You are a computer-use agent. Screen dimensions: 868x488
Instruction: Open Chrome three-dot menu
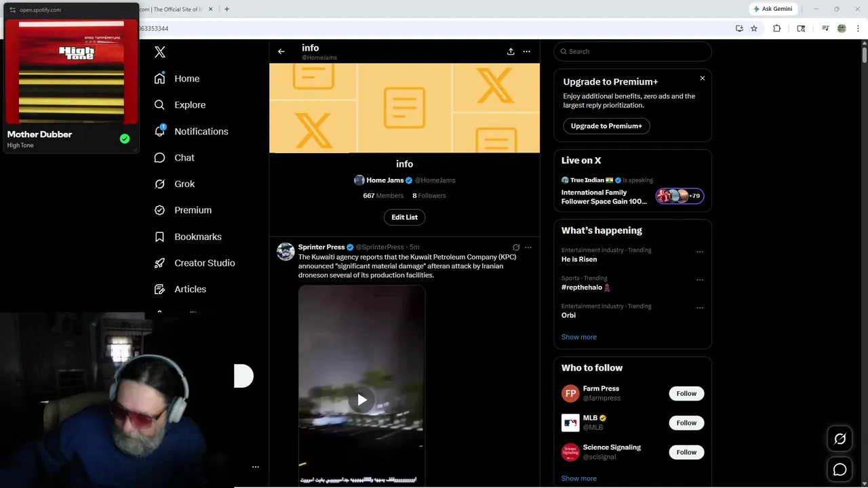coord(859,28)
